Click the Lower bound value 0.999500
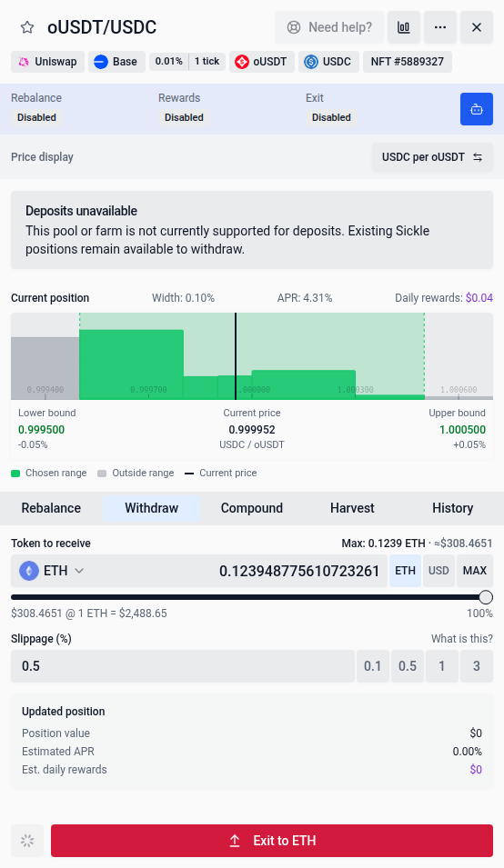 point(42,430)
